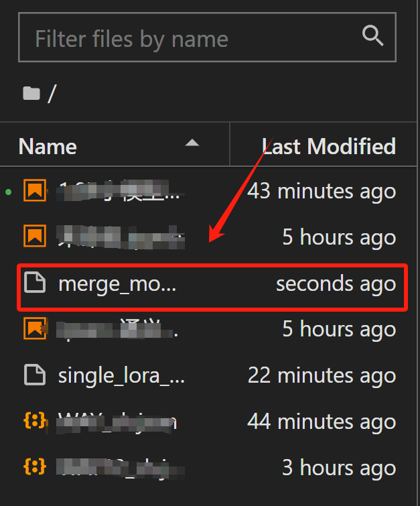
Task: Click notebook icon of file modified 43 minutes ago
Action: (x=35, y=191)
